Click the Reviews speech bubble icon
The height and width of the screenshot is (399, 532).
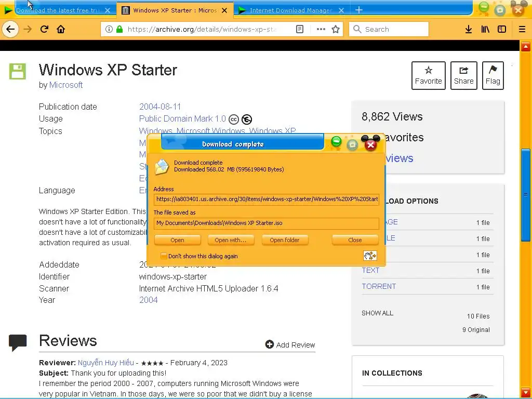coord(18,343)
